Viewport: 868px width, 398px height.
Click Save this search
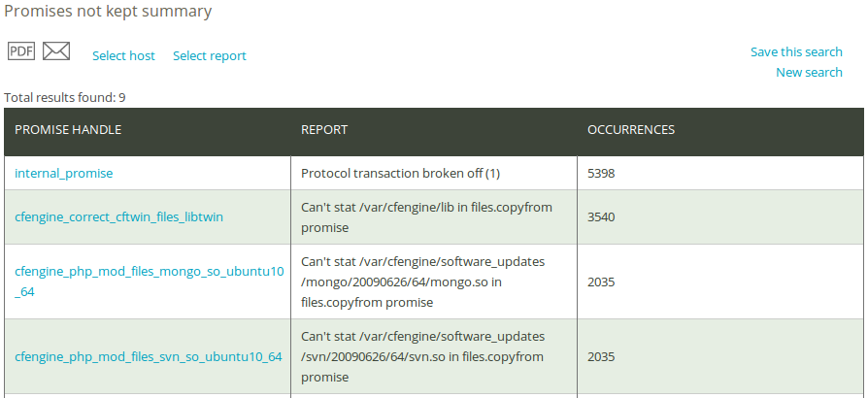pyautogui.click(x=796, y=51)
